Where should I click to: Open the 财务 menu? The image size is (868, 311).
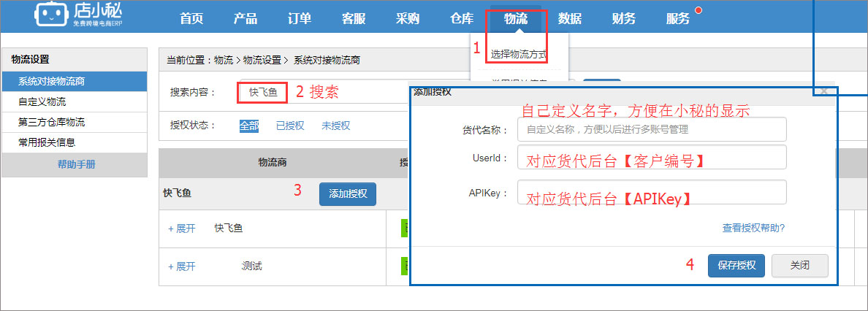click(x=624, y=18)
